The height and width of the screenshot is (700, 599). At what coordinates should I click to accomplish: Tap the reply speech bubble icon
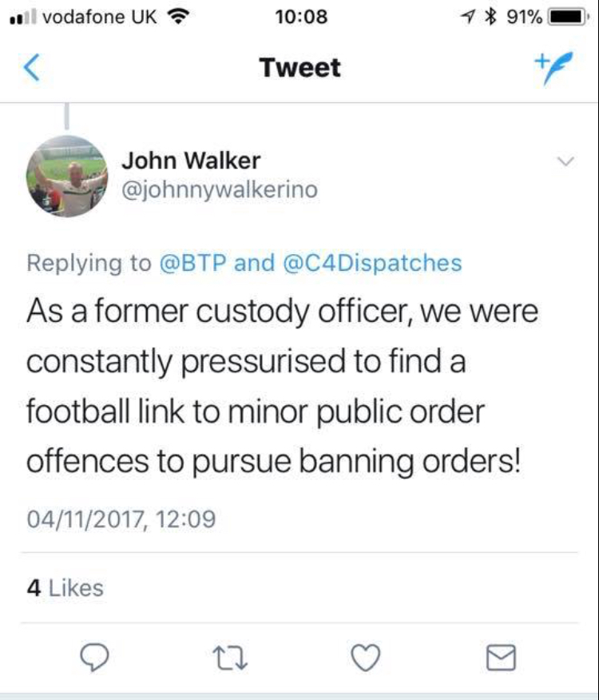coord(94,657)
